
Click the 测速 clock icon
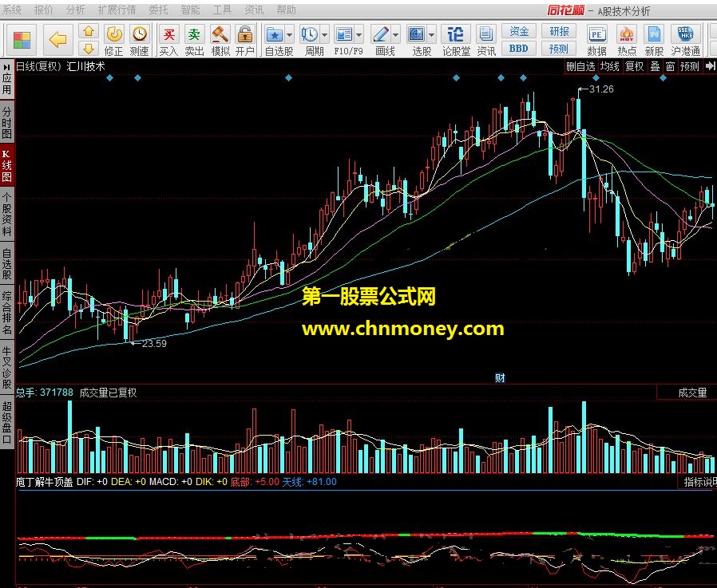tap(139, 35)
